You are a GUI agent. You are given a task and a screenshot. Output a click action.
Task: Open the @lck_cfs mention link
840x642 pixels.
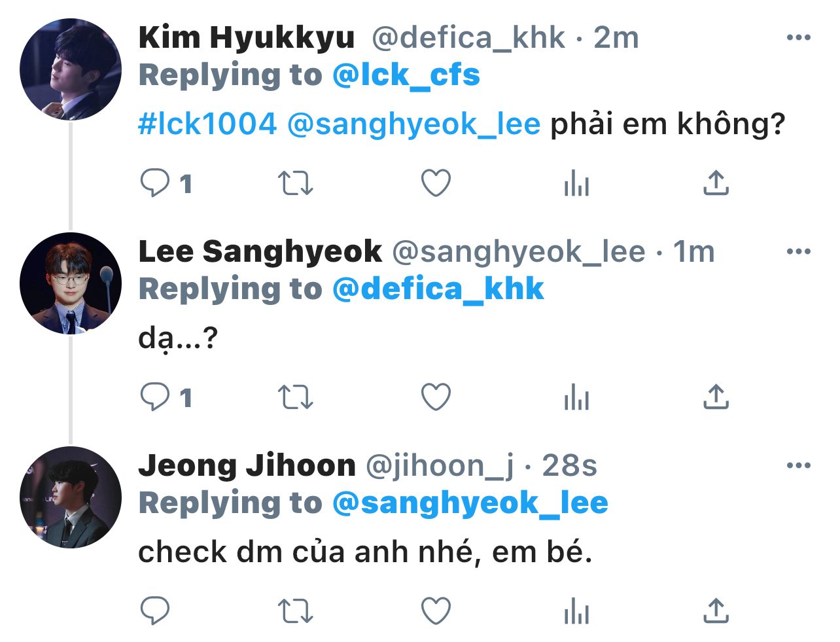[406, 75]
